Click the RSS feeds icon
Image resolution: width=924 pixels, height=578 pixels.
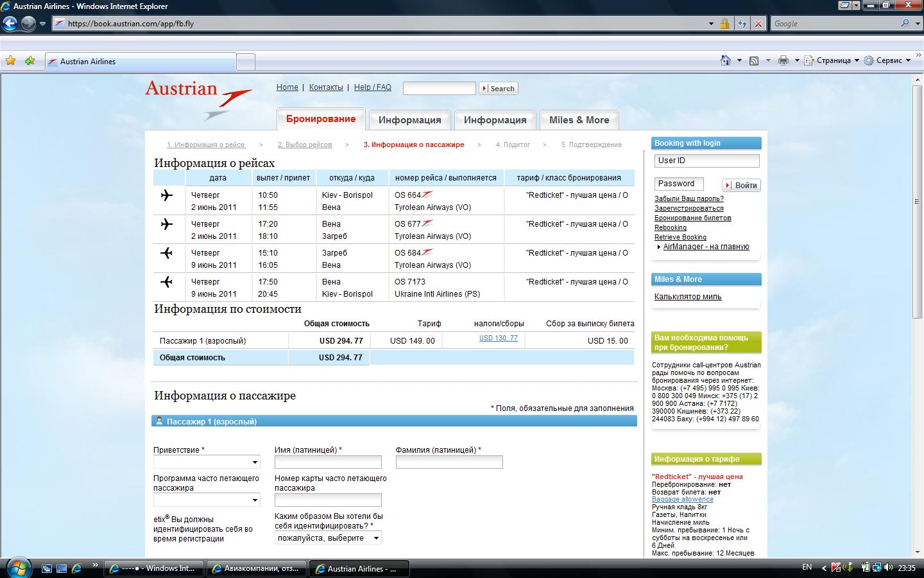[754, 60]
